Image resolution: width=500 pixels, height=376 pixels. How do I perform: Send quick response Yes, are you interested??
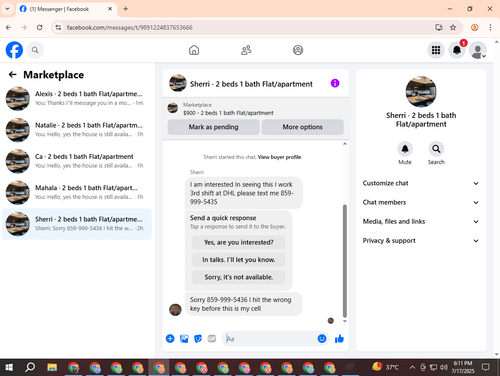click(239, 242)
